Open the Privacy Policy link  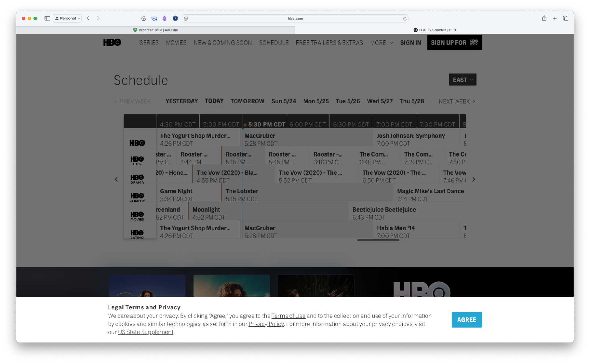[266, 324]
